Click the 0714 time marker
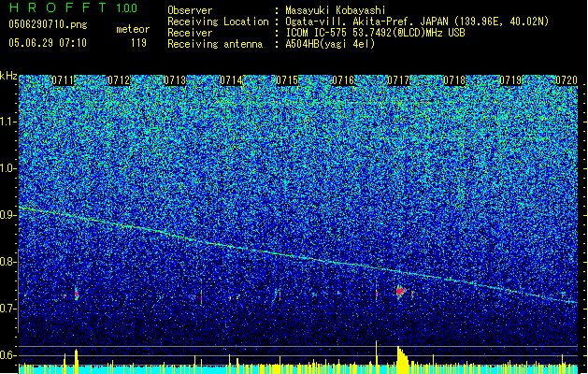 click(x=231, y=80)
